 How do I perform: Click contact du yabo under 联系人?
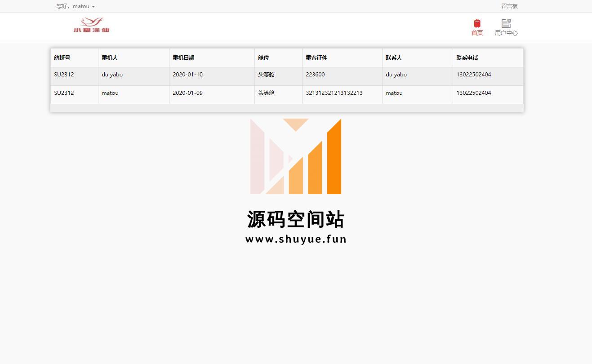(x=396, y=75)
